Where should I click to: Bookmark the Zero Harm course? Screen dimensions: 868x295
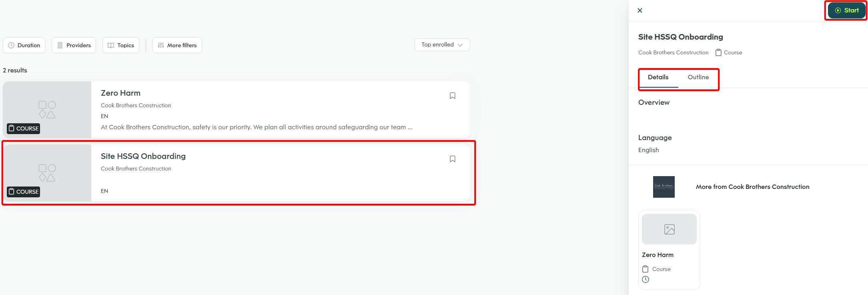453,96
